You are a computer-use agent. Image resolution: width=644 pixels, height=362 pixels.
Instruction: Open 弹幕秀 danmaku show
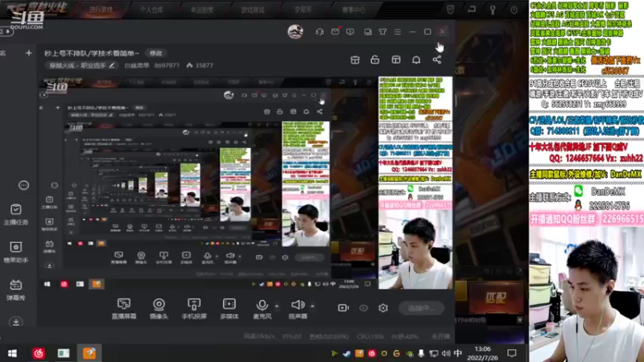coord(15,290)
